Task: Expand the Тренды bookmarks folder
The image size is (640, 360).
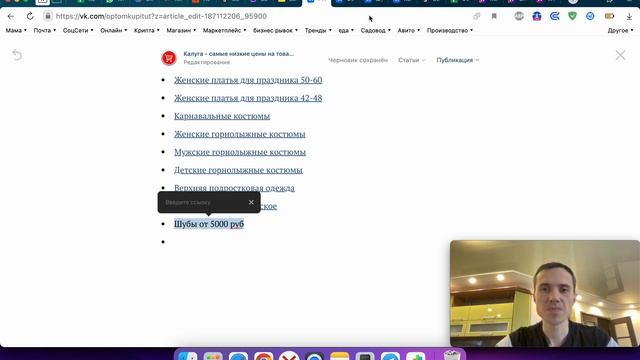Action: click(318, 30)
